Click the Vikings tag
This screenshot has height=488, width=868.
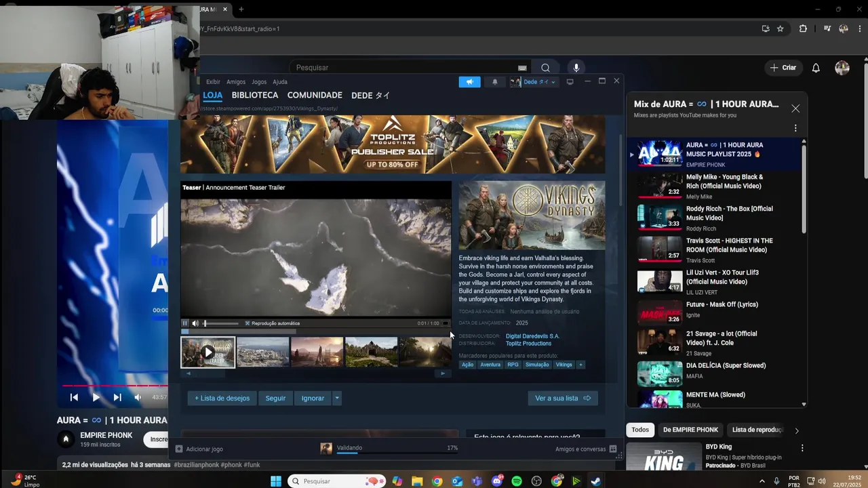coord(564,365)
